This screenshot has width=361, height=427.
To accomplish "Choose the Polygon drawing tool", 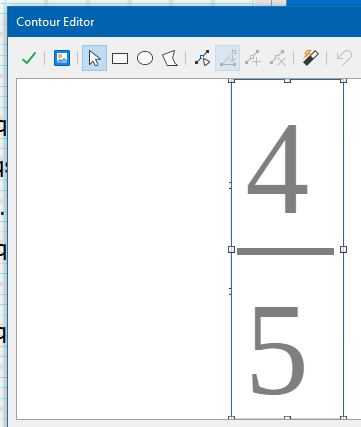I will pyautogui.click(x=170, y=58).
